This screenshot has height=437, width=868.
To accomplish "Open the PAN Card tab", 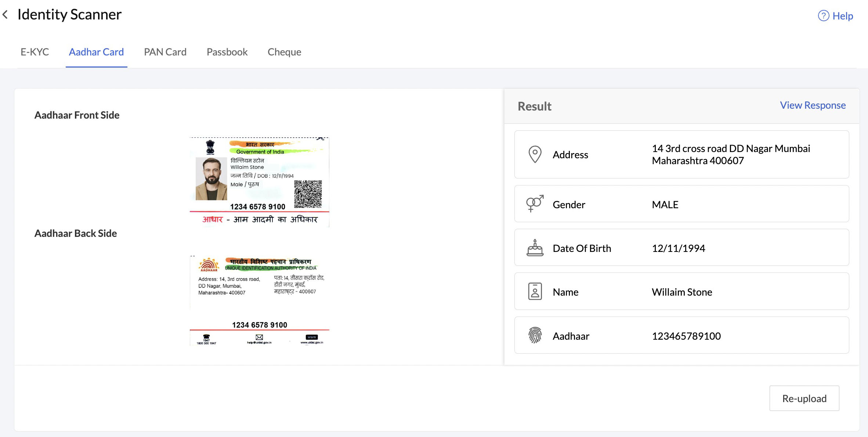I will [x=165, y=52].
